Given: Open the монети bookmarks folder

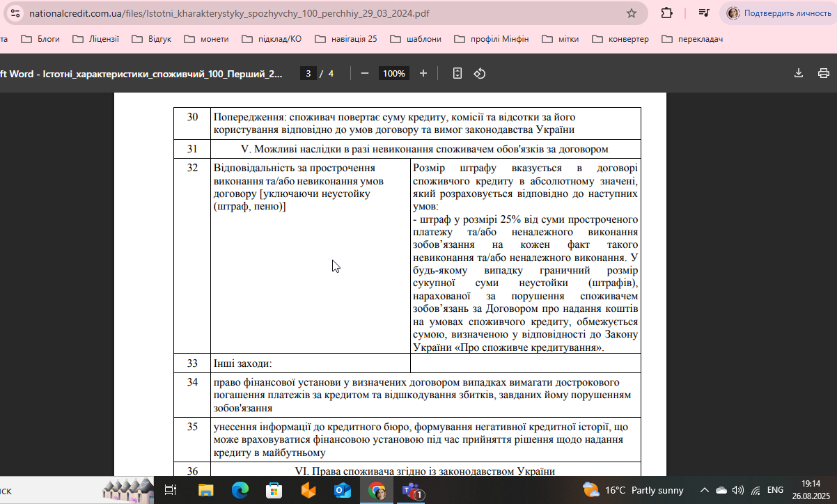Looking at the screenshot, I should click(206, 39).
